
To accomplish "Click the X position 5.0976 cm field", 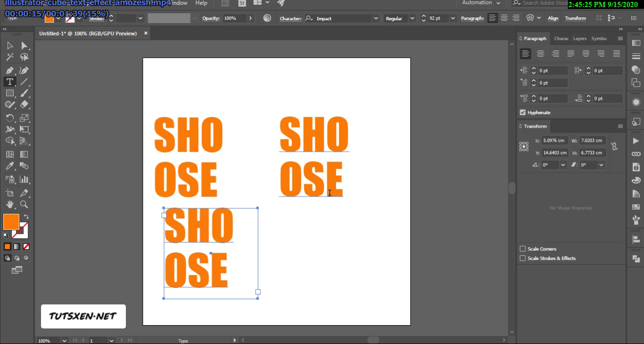I will 554,140.
